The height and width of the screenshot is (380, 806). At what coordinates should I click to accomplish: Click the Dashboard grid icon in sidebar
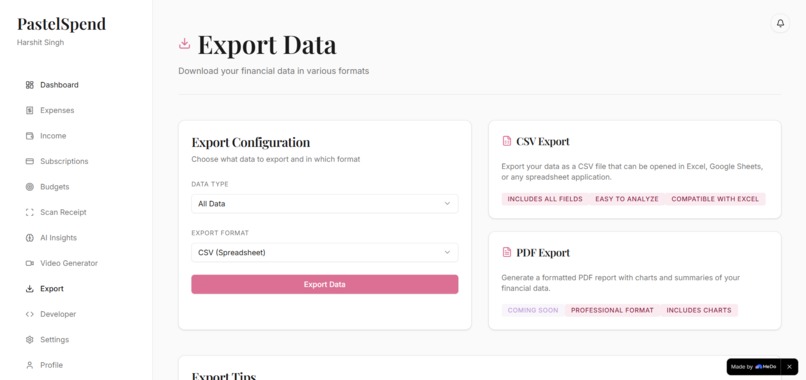click(29, 85)
